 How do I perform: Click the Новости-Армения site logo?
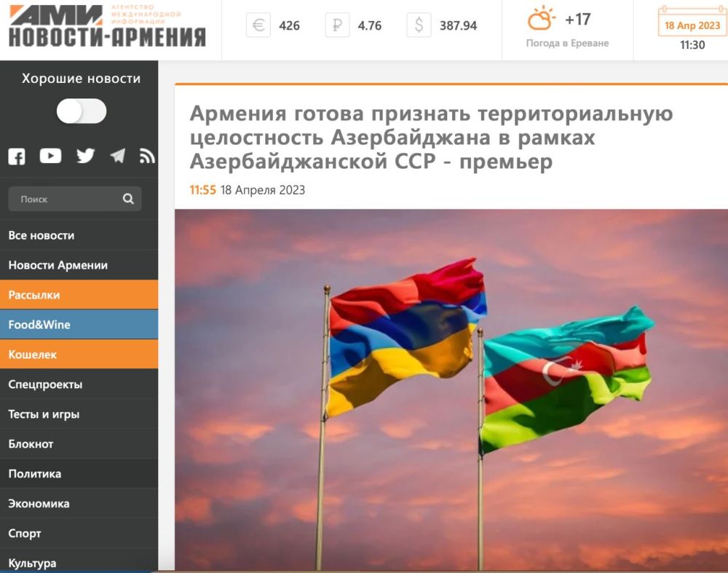tap(107, 27)
